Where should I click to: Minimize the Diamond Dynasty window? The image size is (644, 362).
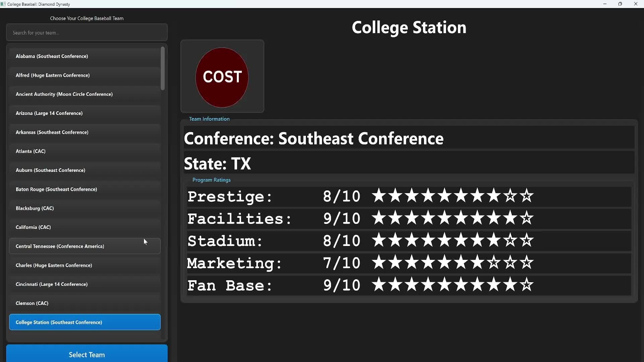605,4
